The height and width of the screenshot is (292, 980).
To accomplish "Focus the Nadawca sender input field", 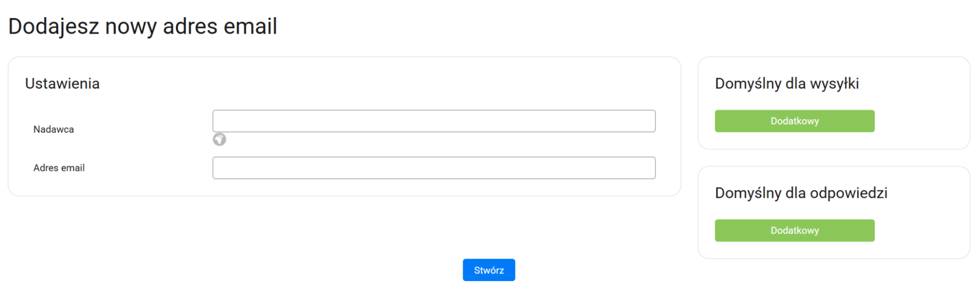I will [433, 121].
